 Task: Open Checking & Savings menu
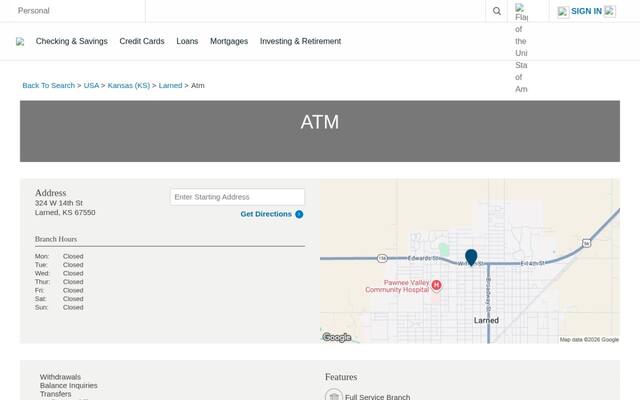click(71, 41)
